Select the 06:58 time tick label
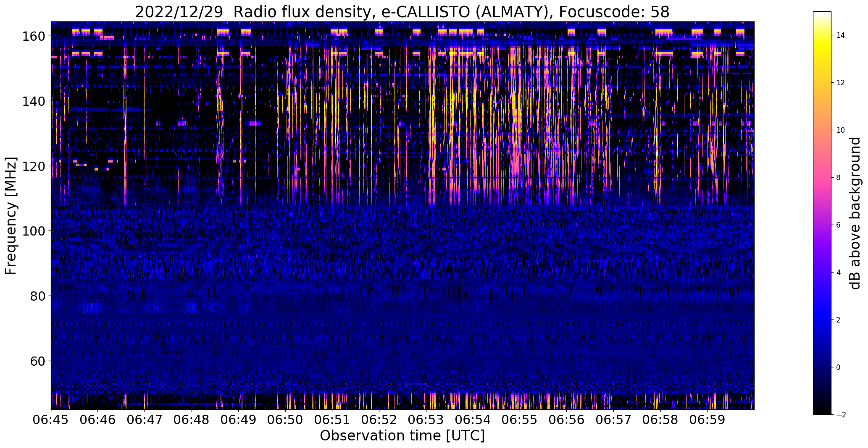Screen dimensions: 868x448 pyautogui.click(x=660, y=419)
